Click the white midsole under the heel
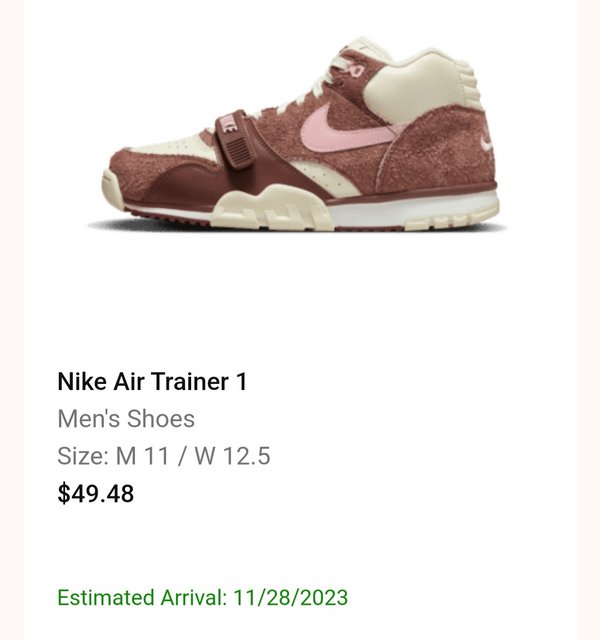This screenshot has width=600, height=640. (x=412, y=210)
